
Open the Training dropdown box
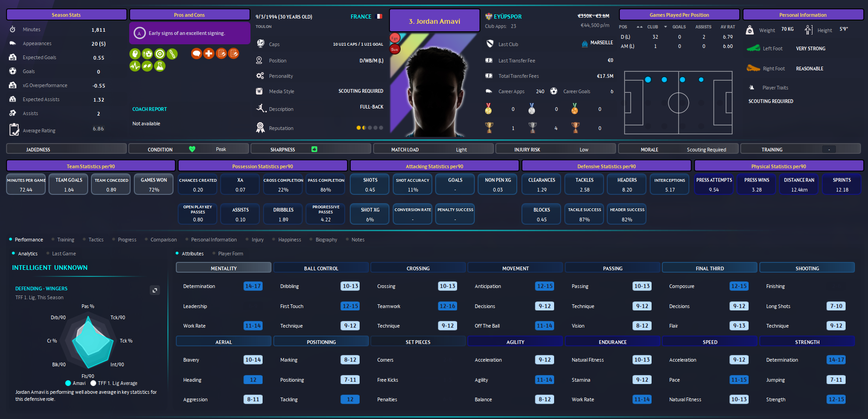pyautogui.click(x=829, y=150)
